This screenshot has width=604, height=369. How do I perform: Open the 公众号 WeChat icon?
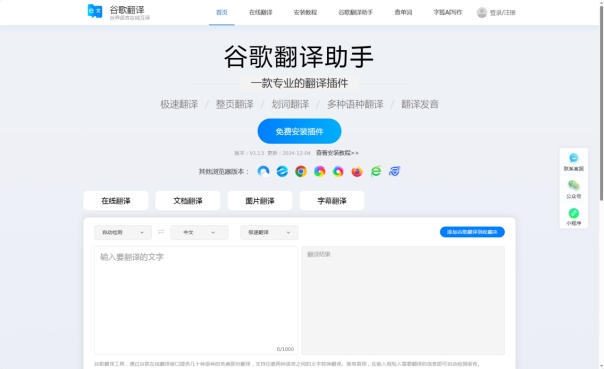574,185
